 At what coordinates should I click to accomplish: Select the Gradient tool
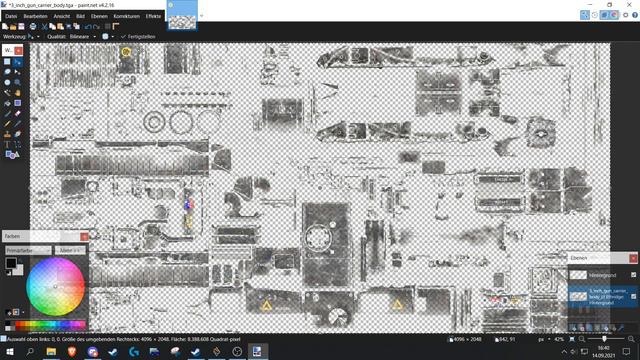click(18, 103)
